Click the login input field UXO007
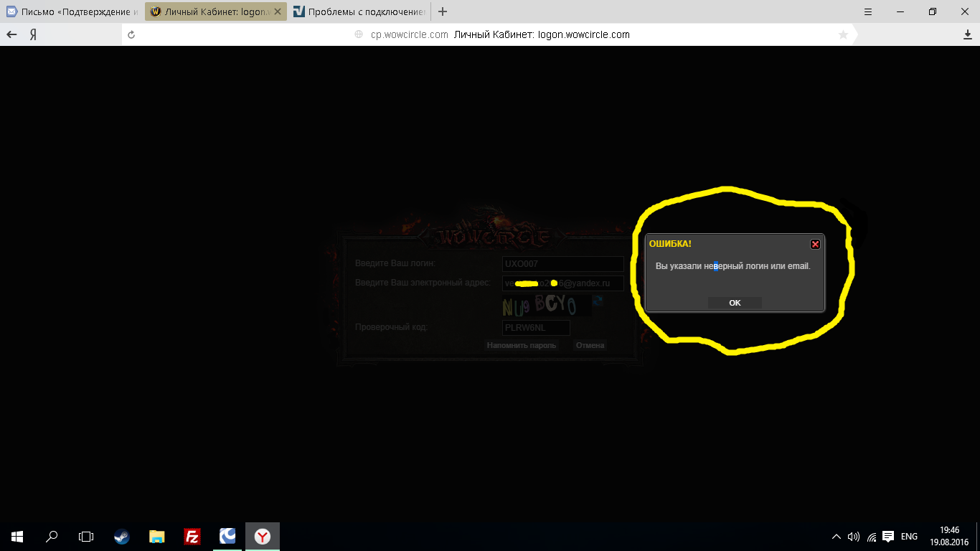The image size is (980, 551). [562, 264]
